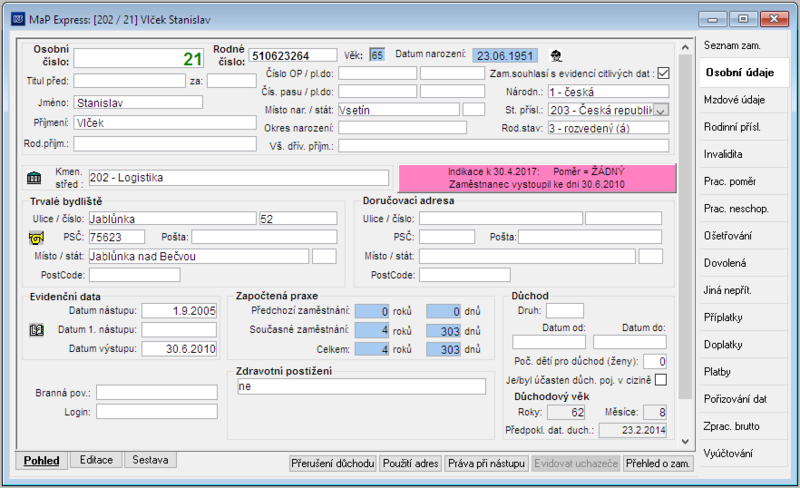Click the Jméno field containing Stanislav
This screenshot has width=800, height=488.
[138, 103]
